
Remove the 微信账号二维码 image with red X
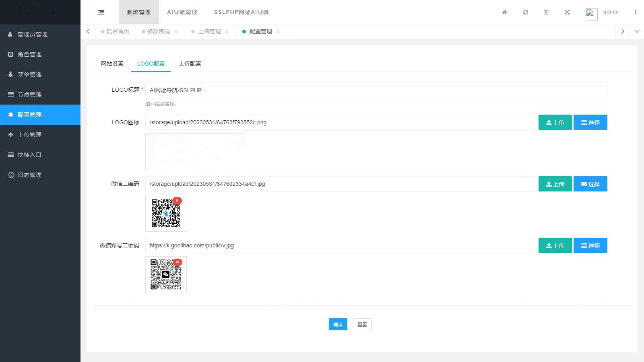point(178,262)
